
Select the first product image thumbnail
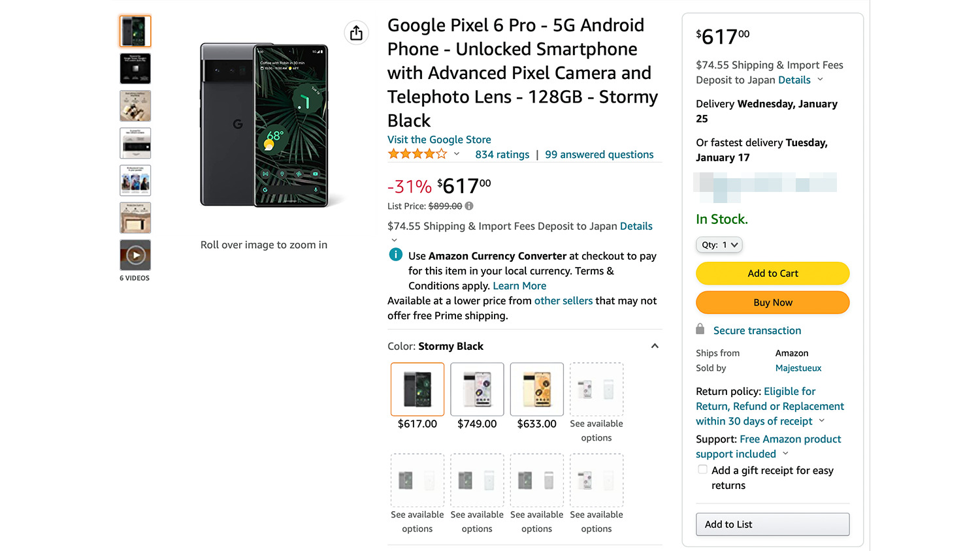pyautogui.click(x=135, y=31)
